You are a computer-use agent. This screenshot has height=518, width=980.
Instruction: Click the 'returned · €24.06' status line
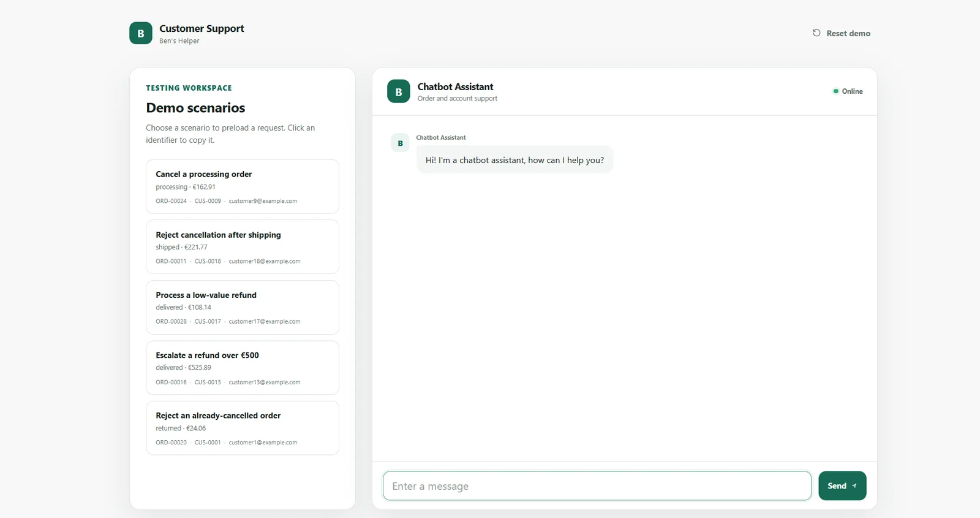(x=181, y=428)
